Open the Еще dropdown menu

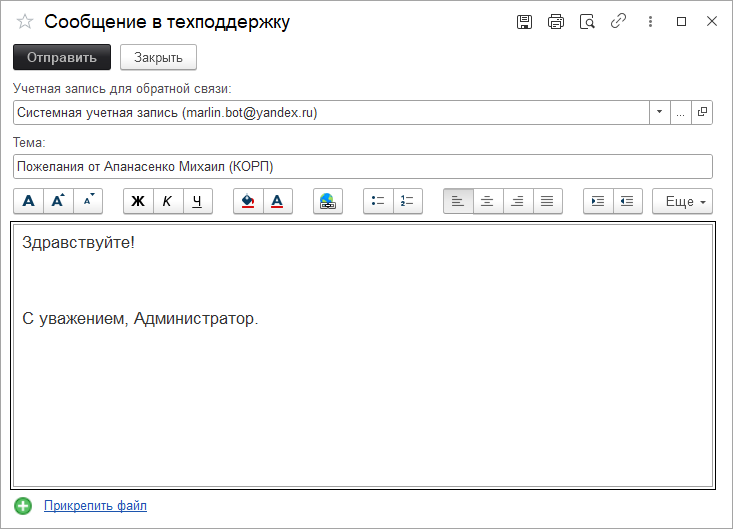point(682,201)
